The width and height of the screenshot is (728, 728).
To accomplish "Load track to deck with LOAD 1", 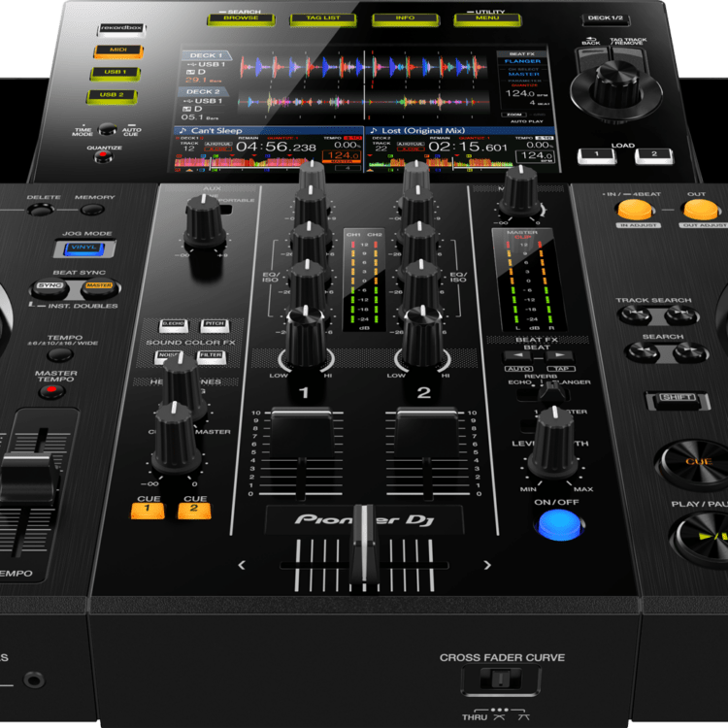I will (597, 156).
